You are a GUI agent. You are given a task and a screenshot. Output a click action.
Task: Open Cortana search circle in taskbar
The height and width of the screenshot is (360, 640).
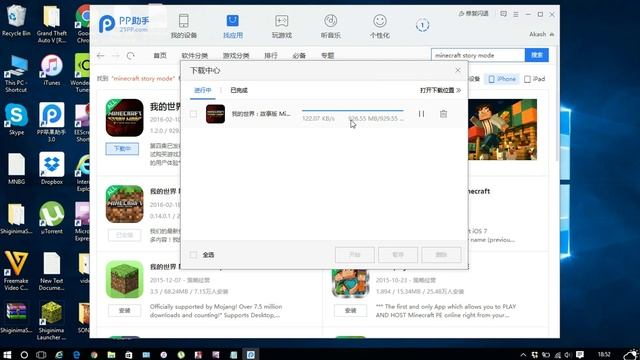click(x=24, y=355)
